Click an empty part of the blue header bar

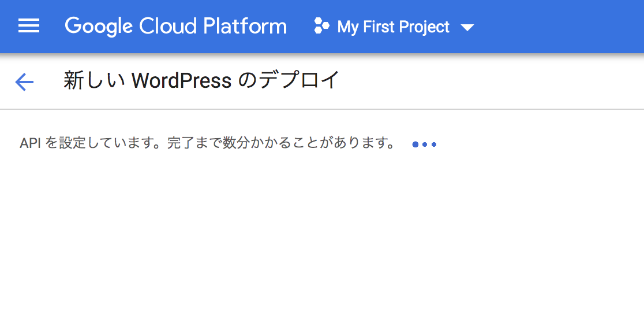[559, 27]
